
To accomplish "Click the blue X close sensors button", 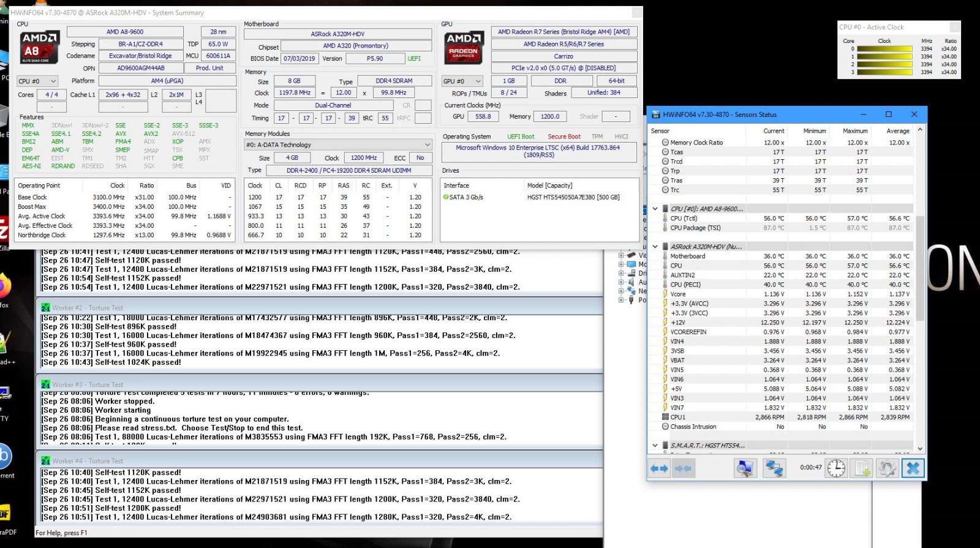I will pyautogui.click(x=913, y=468).
